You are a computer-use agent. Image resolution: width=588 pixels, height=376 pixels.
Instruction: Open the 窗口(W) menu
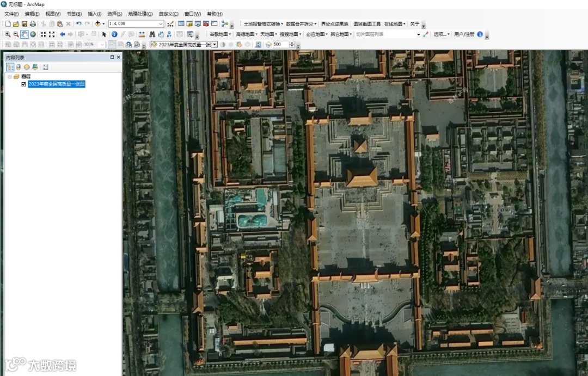tap(193, 14)
